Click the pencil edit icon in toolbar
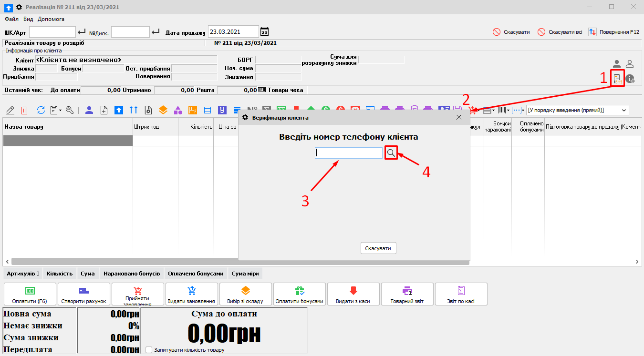The width and height of the screenshot is (644, 356). coord(10,110)
